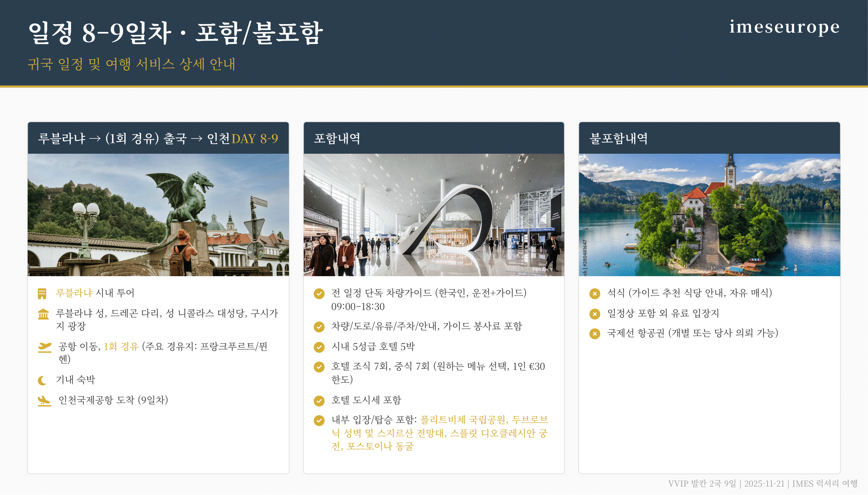Image resolution: width=868 pixels, height=495 pixels.
Task: Click the dragon bridge photo
Action: coord(158,215)
